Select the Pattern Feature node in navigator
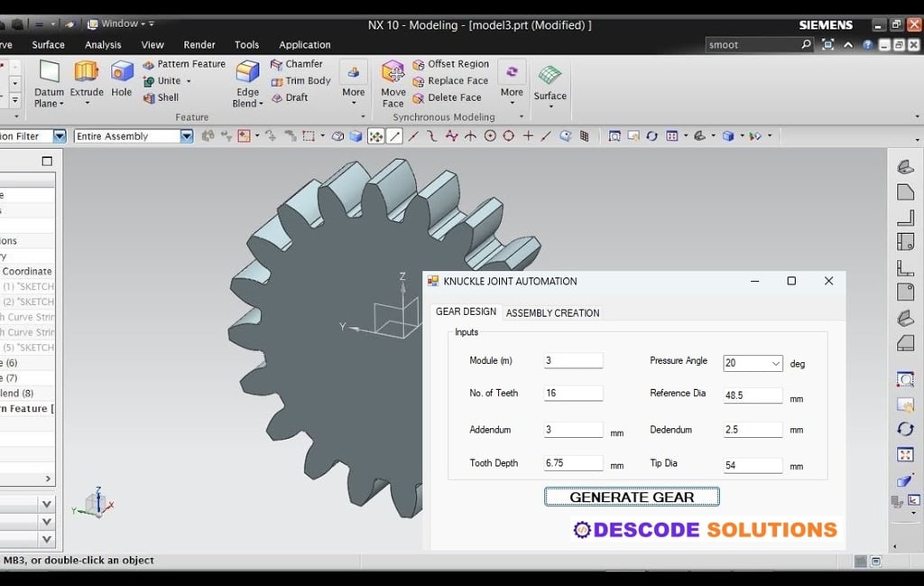Image resolution: width=924 pixels, height=586 pixels. (x=27, y=408)
